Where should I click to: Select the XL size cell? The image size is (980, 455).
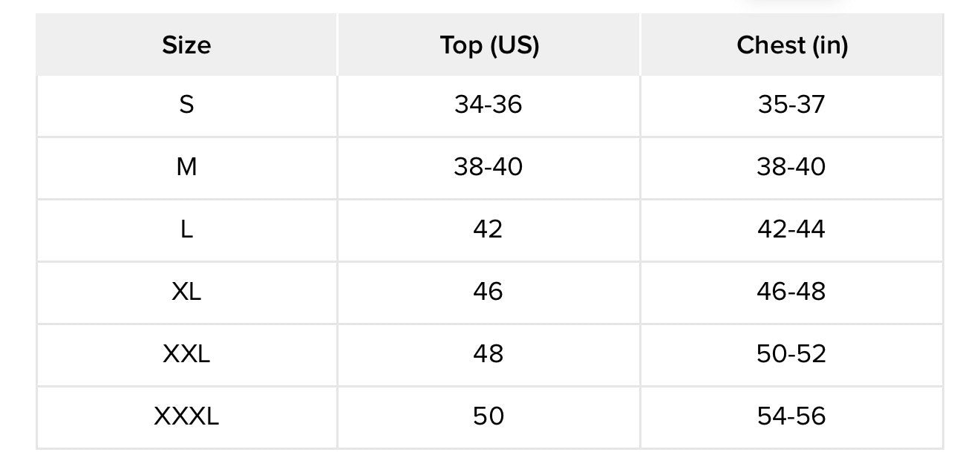[186, 292]
